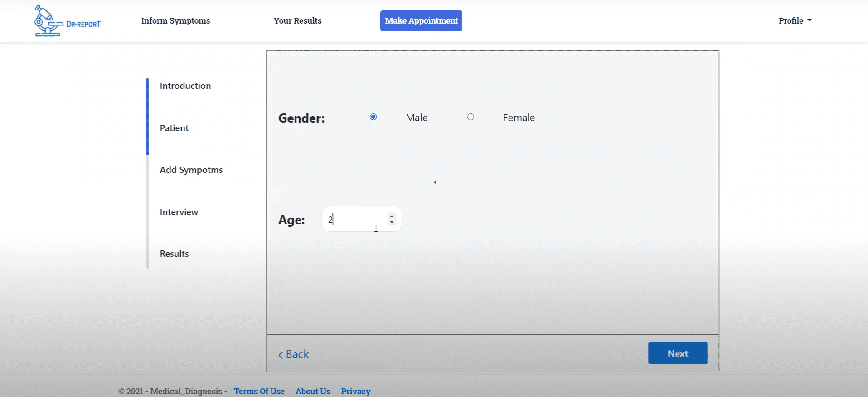Select the Female radio button
The height and width of the screenshot is (397, 868).
(470, 117)
